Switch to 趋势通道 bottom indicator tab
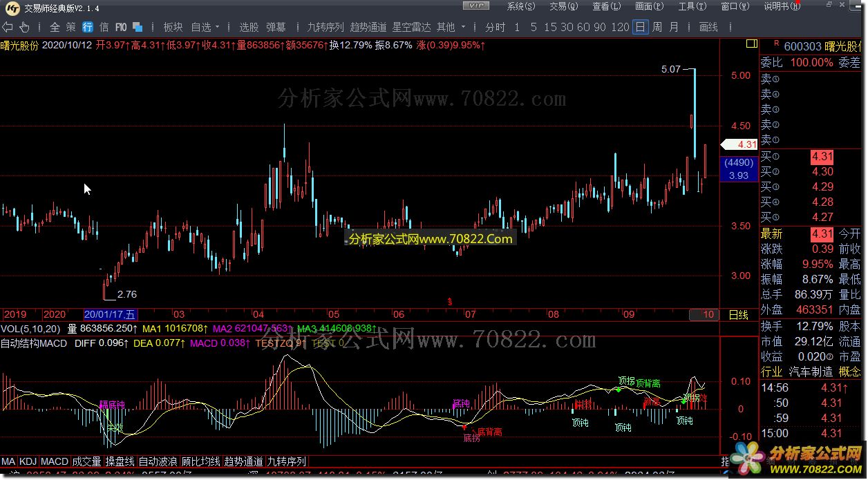868x480 pixels. pyautogui.click(x=244, y=461)
